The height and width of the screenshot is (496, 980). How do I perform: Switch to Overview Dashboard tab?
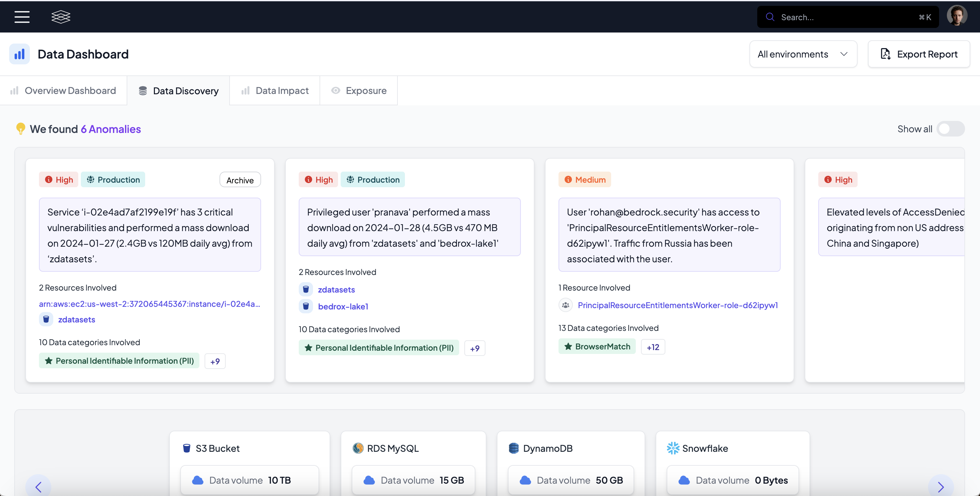64,90
